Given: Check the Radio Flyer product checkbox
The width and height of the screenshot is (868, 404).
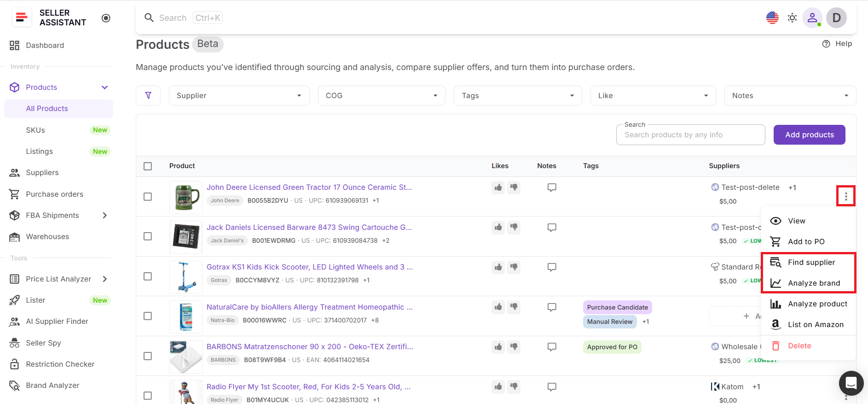Looking at the screenshot, I should point(148,396).
